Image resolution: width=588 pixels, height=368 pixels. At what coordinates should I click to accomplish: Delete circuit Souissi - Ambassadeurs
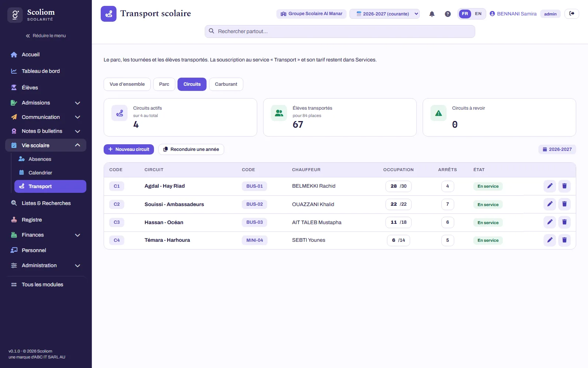[x=564, y=204]
